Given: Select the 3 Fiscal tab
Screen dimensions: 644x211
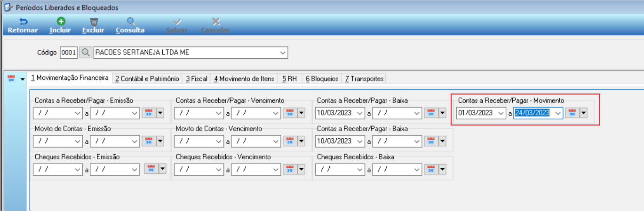Looking at the screenshot, I should [x=197, y=79].
